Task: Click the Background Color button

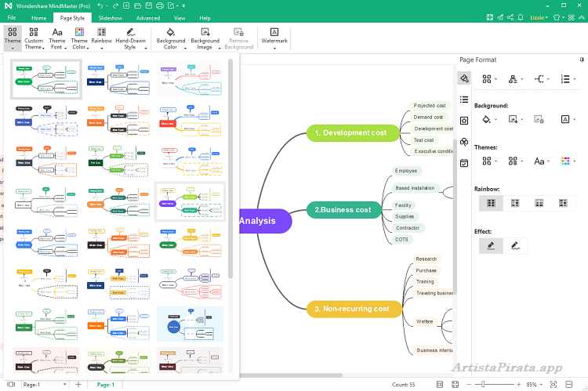Action: [170, 38]
